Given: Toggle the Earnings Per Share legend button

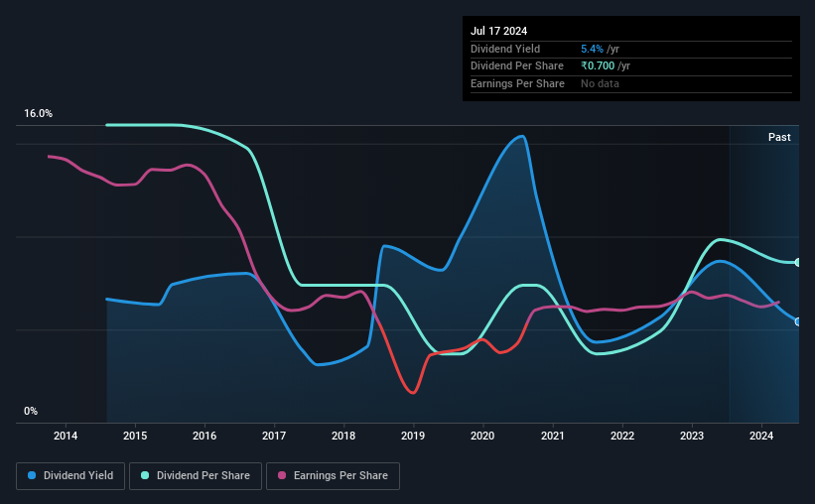Looking at the screenshot, I should [333, 476].
